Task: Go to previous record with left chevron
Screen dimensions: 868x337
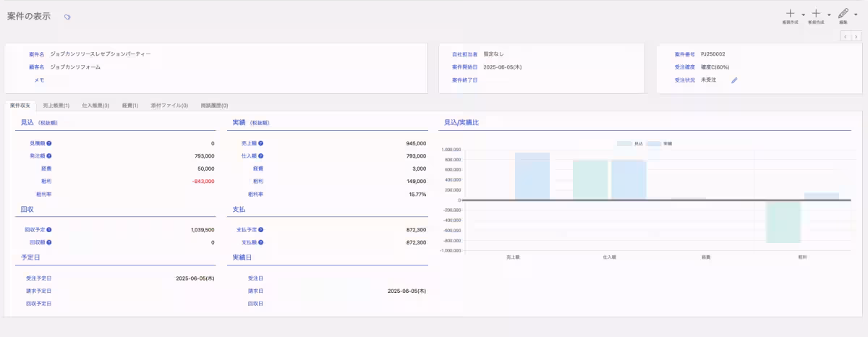Action: [x=846, y=36]
